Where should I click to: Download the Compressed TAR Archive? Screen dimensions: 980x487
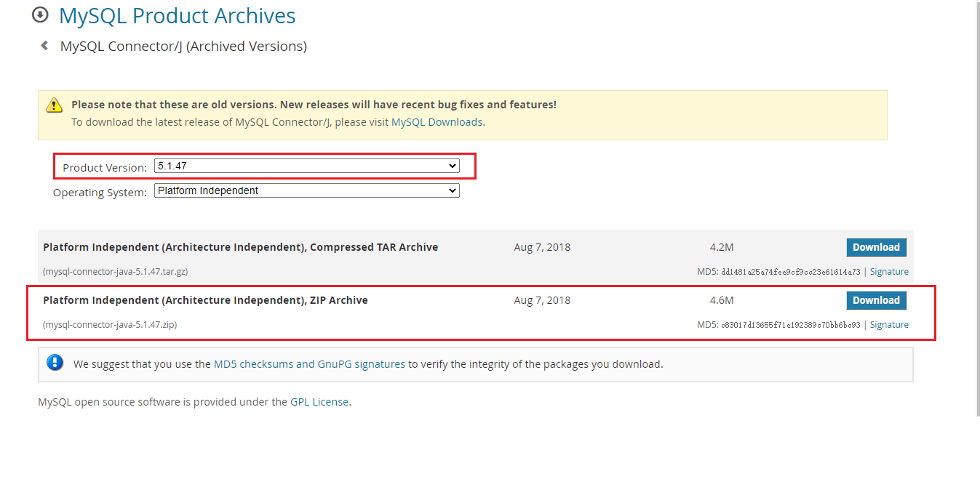876,247
